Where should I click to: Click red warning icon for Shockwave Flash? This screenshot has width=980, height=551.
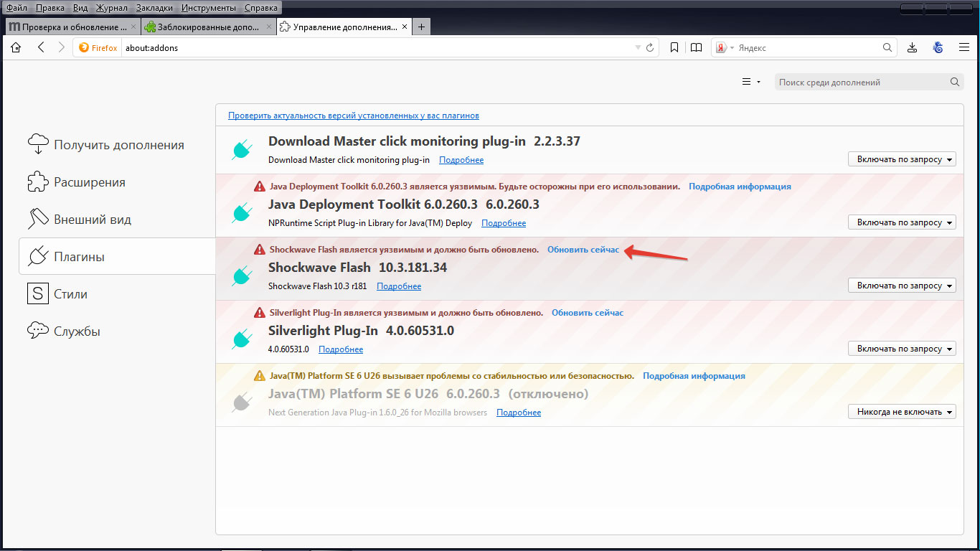260,250
